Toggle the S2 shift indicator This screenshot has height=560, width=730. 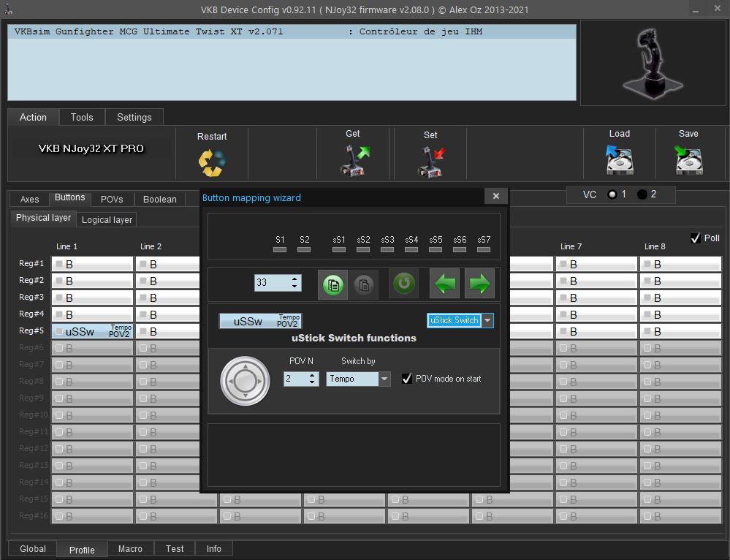(304, 250)
